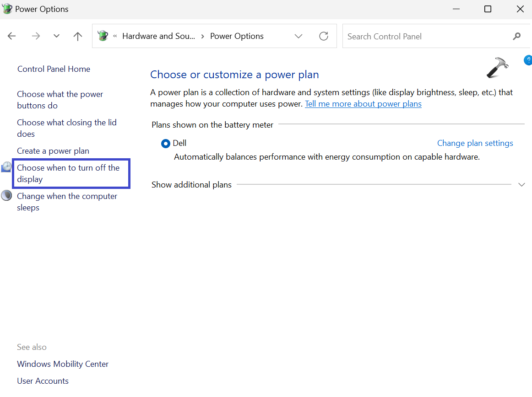Open the recent locations dropdown arrow
Image resolution: width=532 pixels, height=397 pixels.
point(56,36)
